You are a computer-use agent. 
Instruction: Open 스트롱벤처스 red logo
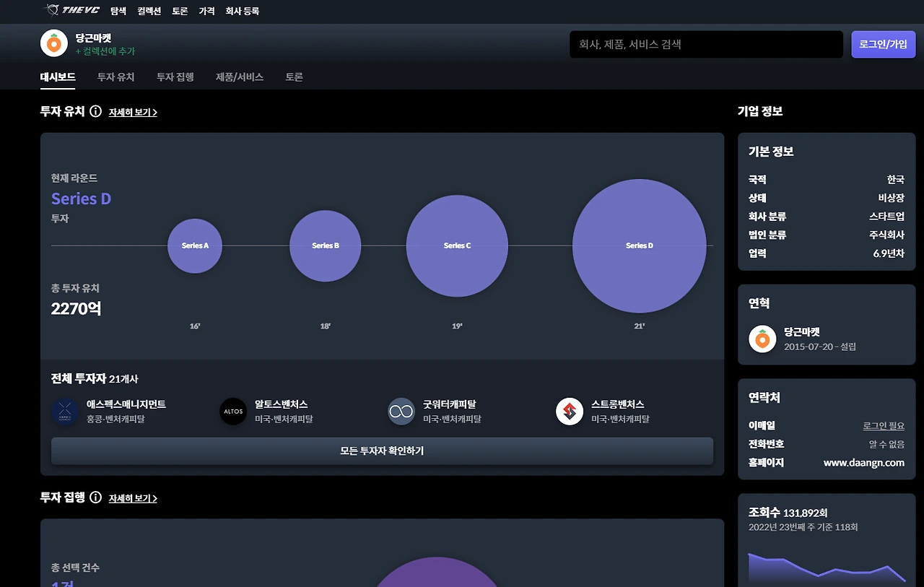570,412
